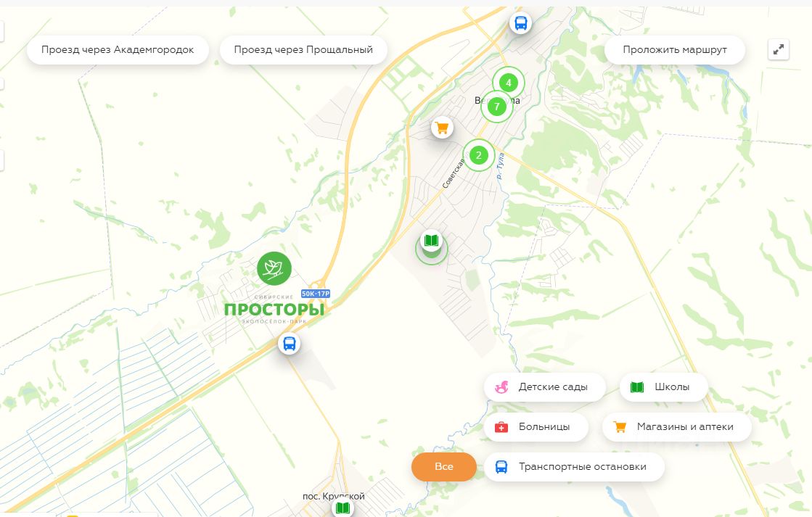Image resolution: width=812 pixels, height=517 pixels.
Task: Click the fullscreen expand map icon
Action: (x=779, y=50)
